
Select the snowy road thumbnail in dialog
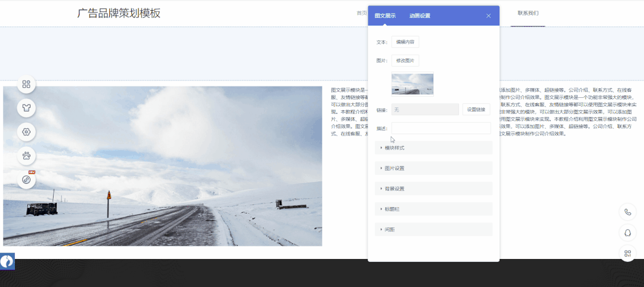point(412,84)
